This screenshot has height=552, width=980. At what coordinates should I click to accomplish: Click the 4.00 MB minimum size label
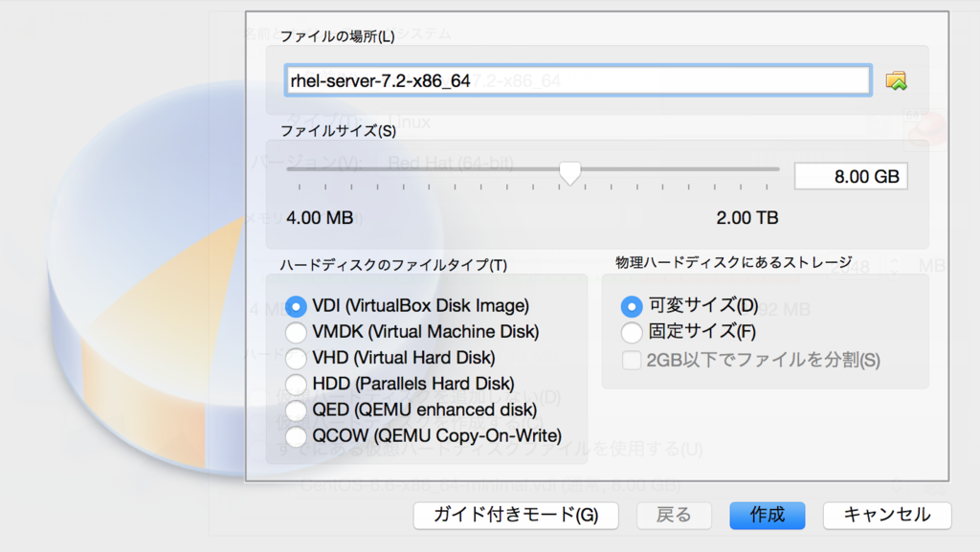click(320, 218)
